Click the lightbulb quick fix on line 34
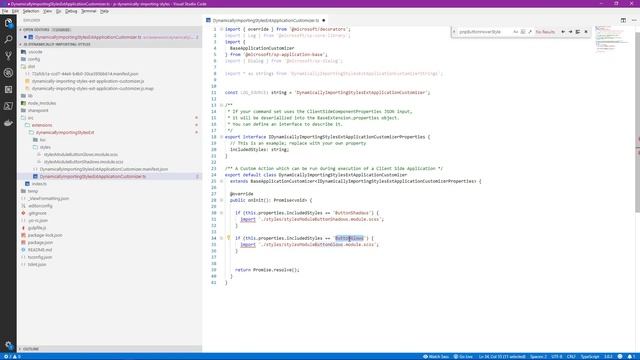This screenshot has width=640, height=360. point(229,238)
